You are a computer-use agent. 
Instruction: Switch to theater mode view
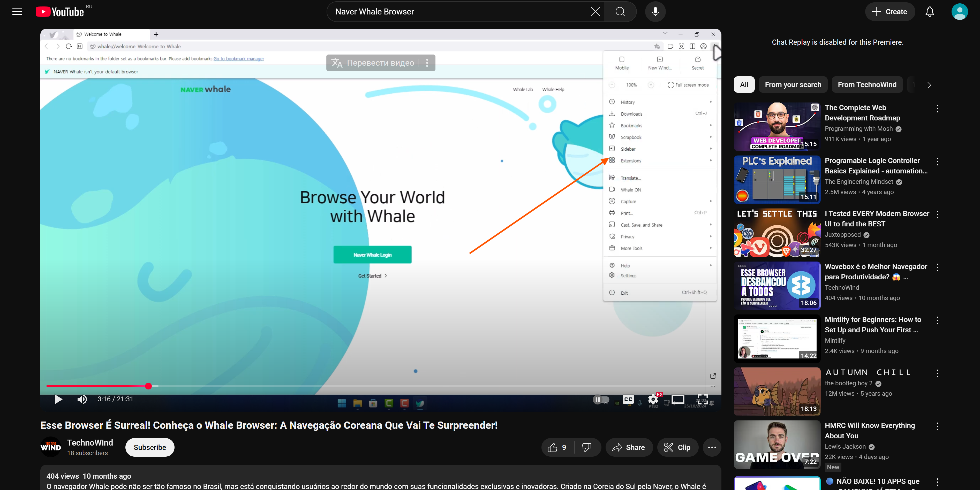(x=677, y=399)
